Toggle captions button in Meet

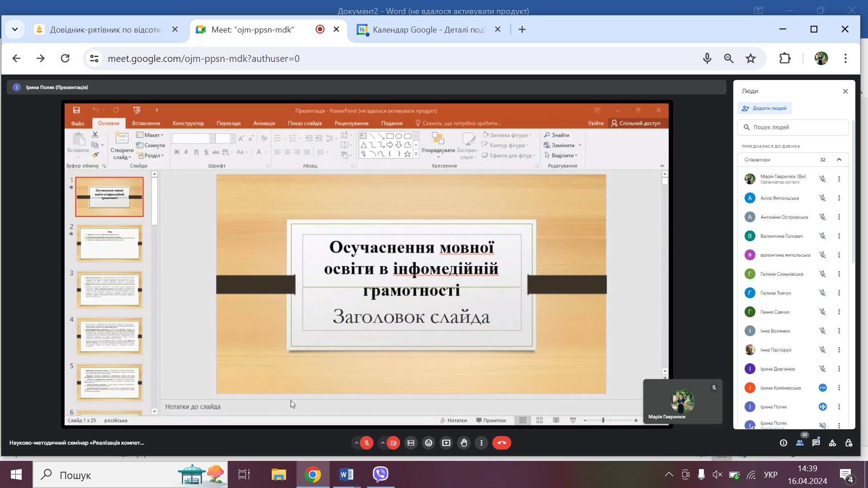point(411,443)
